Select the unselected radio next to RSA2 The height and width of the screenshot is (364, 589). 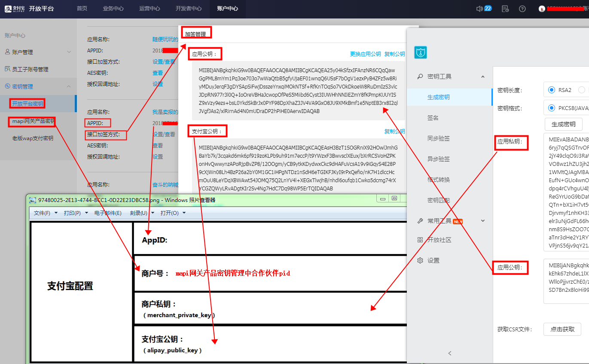tap(582, 90)
